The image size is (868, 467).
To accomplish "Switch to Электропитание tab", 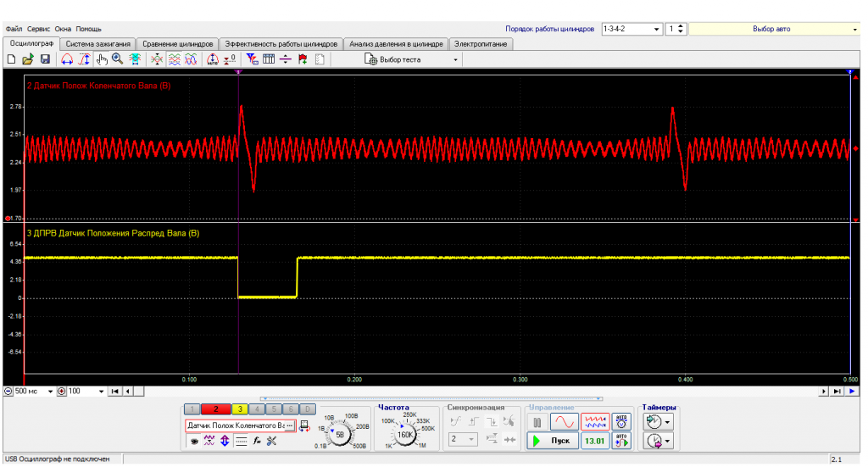I will pos(481,44).
